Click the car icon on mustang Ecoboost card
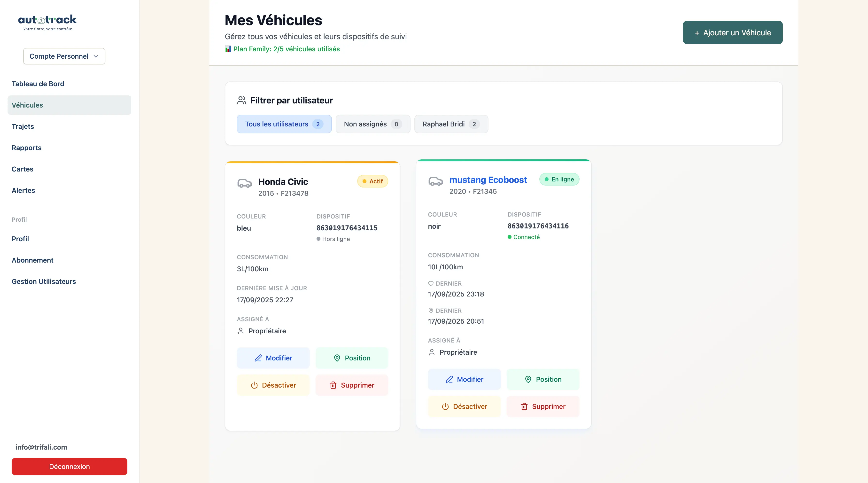 435,181
